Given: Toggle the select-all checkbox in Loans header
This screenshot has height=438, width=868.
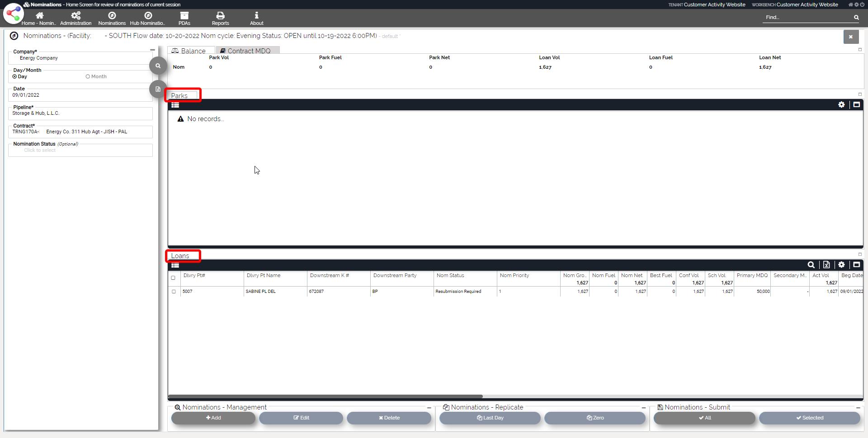Looking at the screenshot, I should [173, 278].
